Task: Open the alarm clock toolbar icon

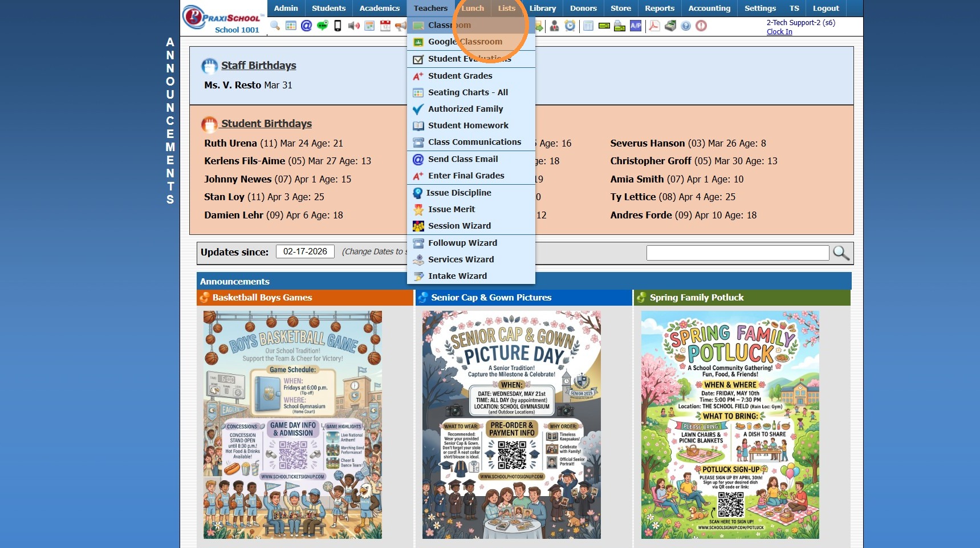Action: click(x=570, y=26)
